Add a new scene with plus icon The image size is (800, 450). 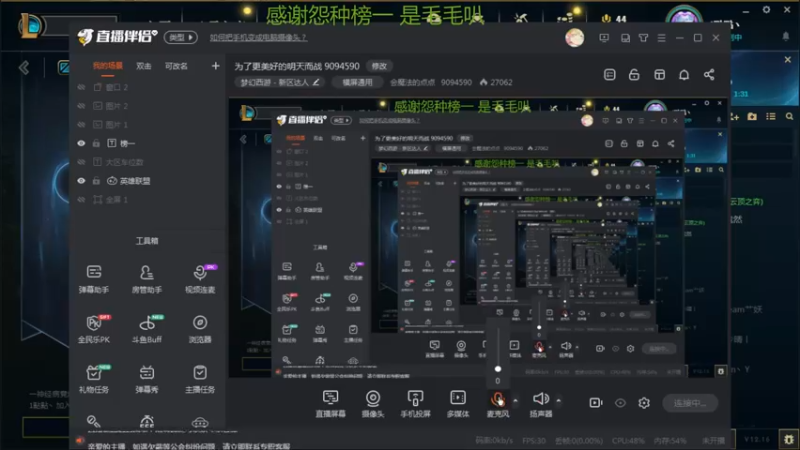tap(215, 66)
